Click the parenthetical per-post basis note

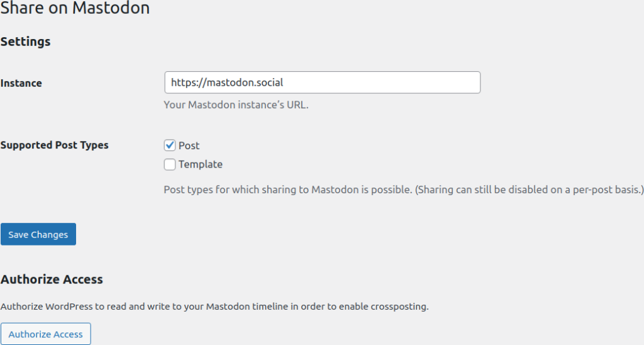(529, 189)
